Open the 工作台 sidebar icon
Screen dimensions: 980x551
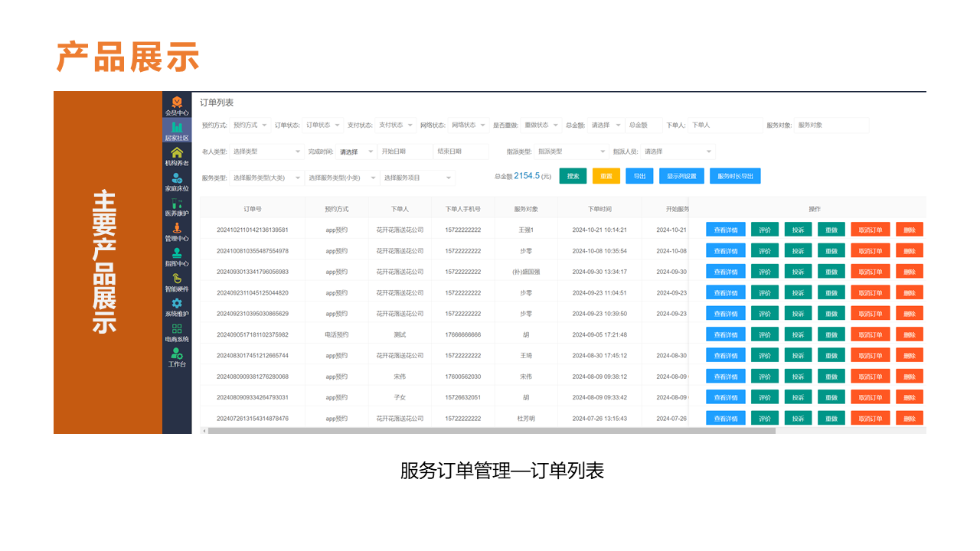(x=177, y=354)
